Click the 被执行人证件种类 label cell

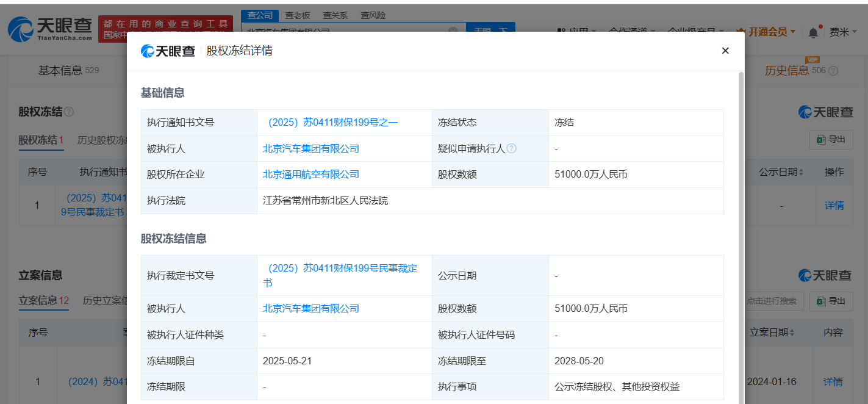tap(199, 335)
